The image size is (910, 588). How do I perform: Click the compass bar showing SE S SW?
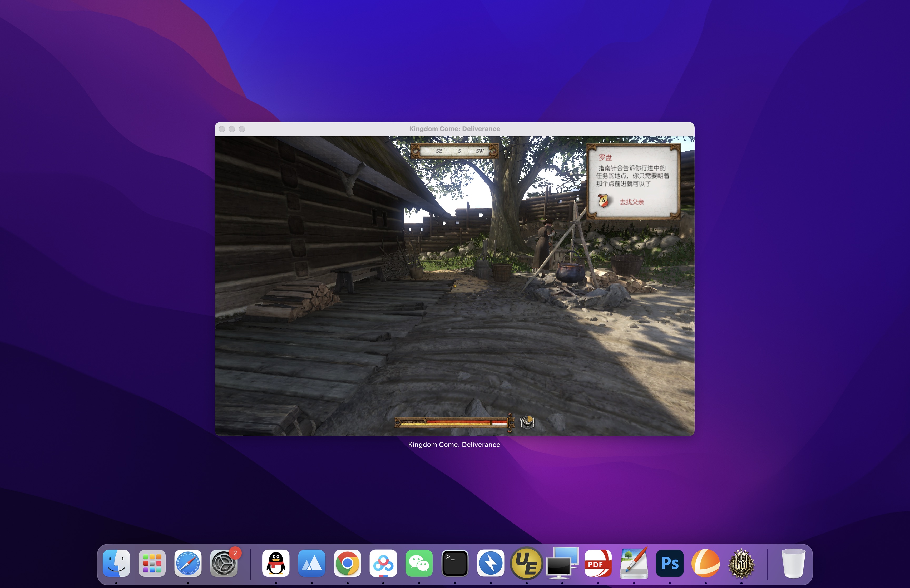[x=454, y=151]
